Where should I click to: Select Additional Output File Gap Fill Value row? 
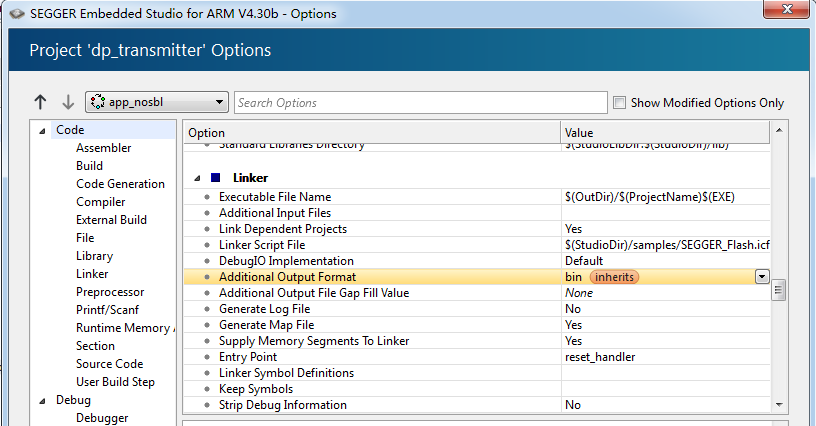(477, 293)
